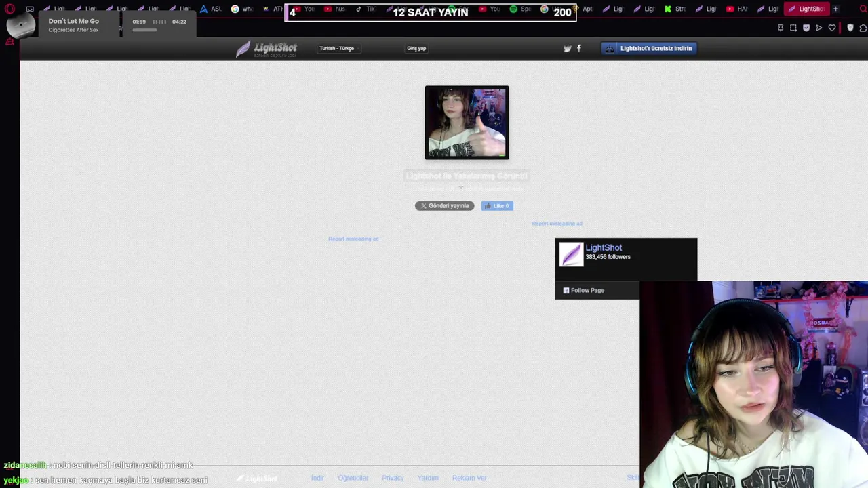The width and height of the screenshot is (868, 488).
Task: Click the Opera sidebar icon under album art
Action: [x=9, y=42]
